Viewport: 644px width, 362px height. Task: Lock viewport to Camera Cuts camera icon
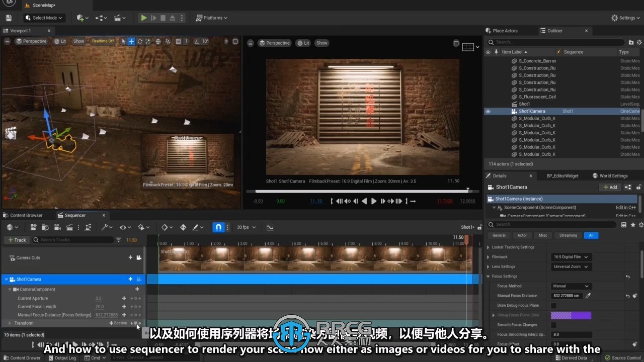tap(139, 257)
